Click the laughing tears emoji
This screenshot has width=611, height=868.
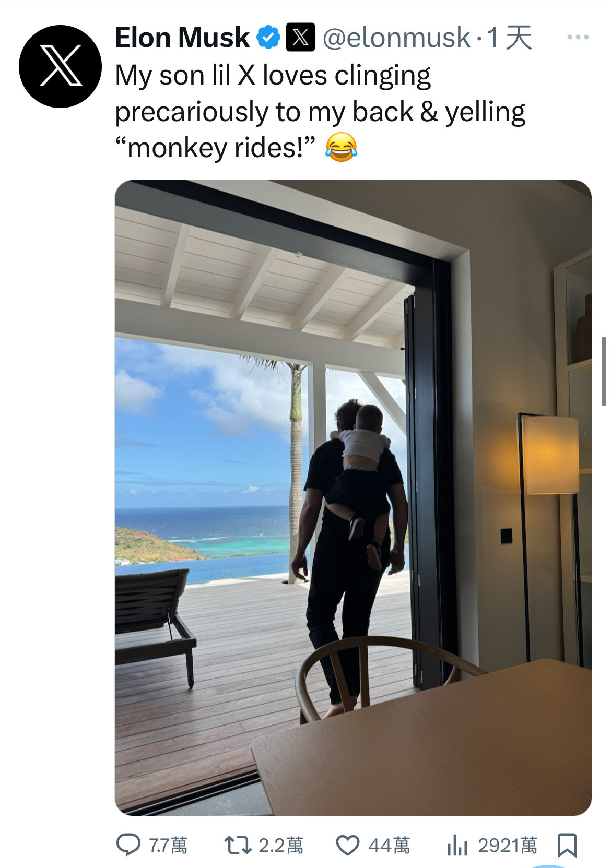[x=341, y=147]
